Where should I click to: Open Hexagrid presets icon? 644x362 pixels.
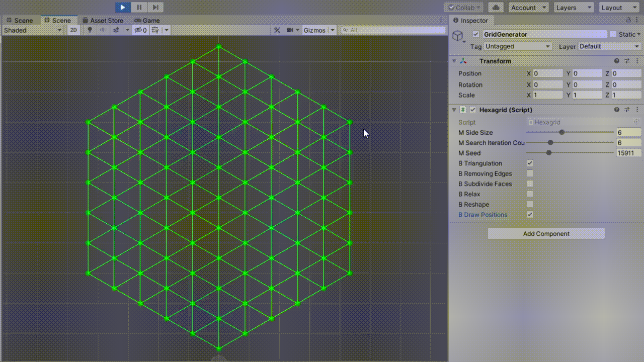[627, 110]
